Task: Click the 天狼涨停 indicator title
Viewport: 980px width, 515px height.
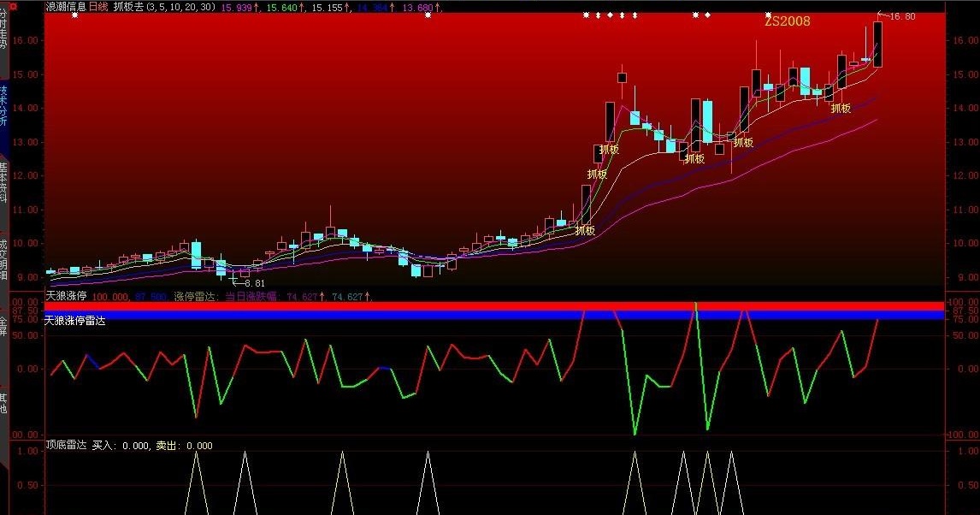Action: pyautogui.click(x=66, y=296)
